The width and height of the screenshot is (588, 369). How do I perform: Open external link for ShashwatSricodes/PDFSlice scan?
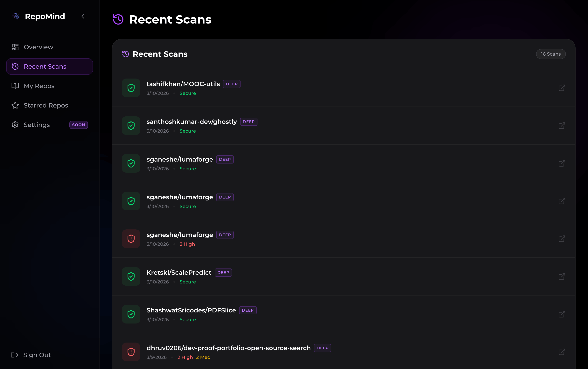(562, 314)
